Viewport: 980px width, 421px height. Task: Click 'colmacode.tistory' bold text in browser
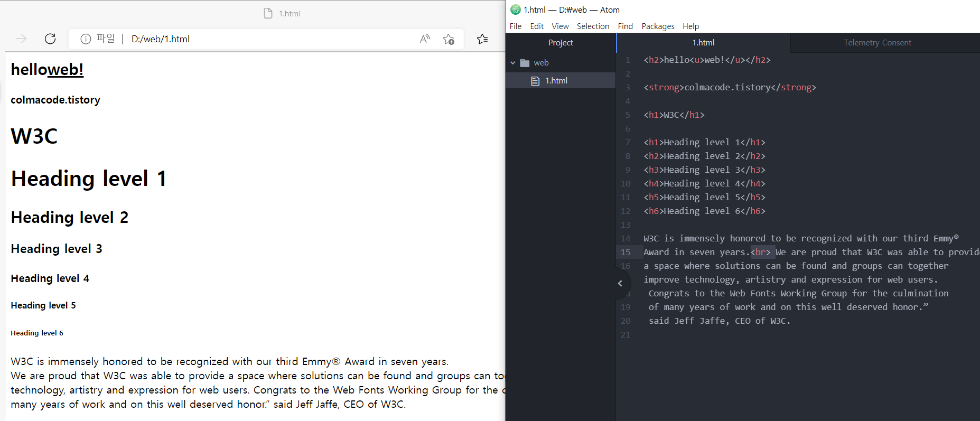[55, 100]
